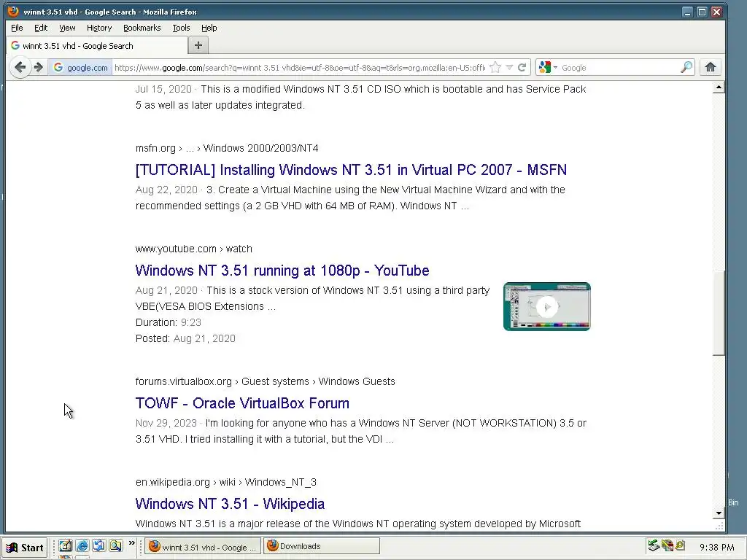Open the Bookmarks menu
This screenshot has width=747, height=560.
(142, 28)
